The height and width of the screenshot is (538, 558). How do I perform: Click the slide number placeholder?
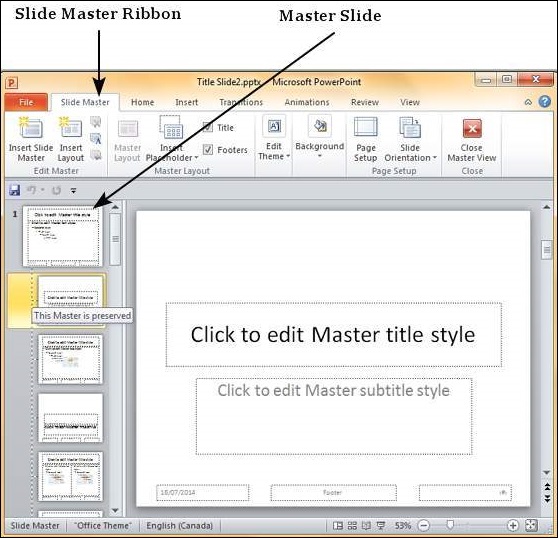(x=465, y=493)
